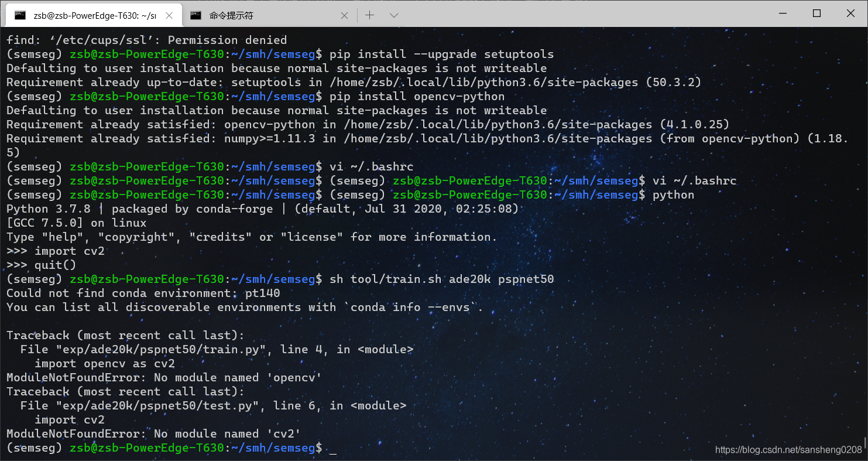Click the command prompt icon on the 命令提示符 tab
Screen dimensions: 868x461
coord(196,15)
